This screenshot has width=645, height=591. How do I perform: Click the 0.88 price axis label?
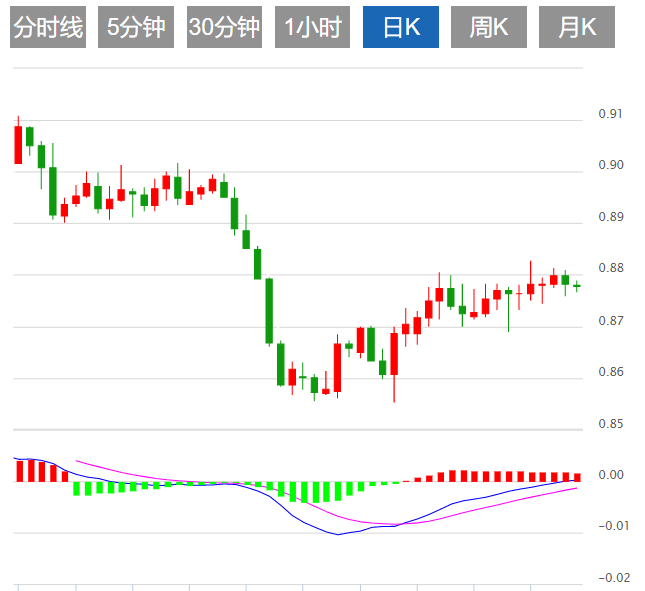(610, 268)
